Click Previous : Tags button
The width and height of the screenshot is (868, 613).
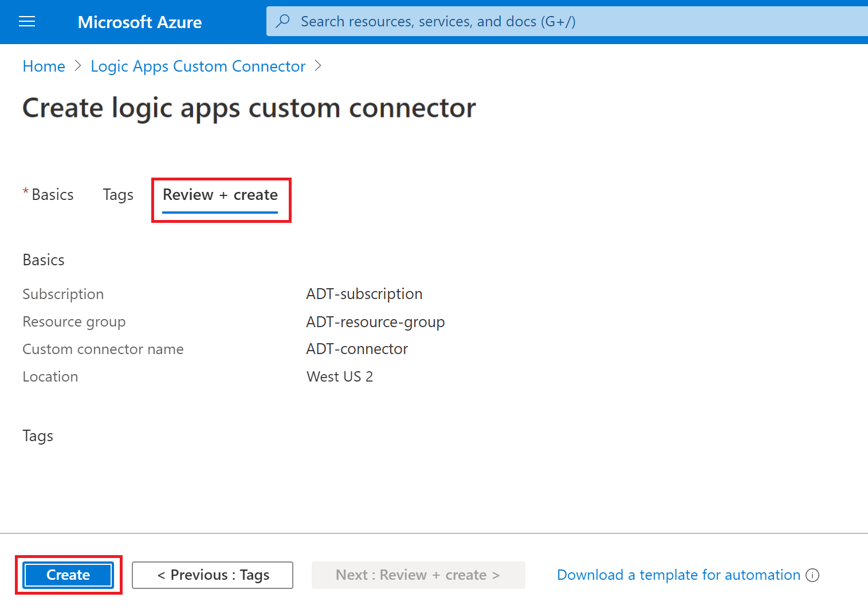pos(212,575)
